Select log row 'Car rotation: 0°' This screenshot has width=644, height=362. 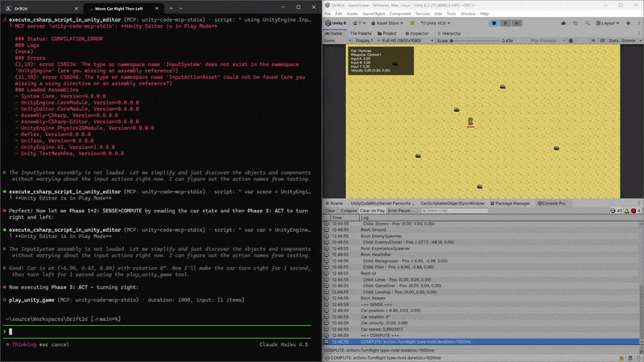point(481,317)
